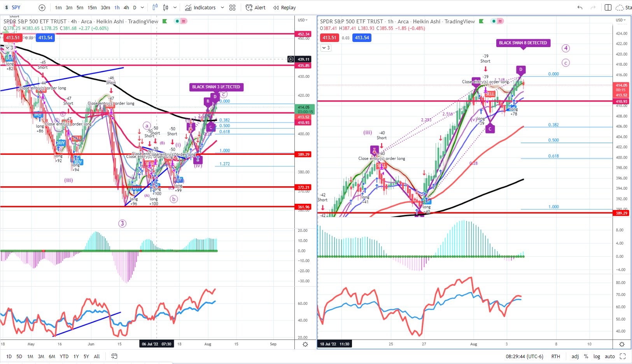The height and width of the screenshot is (364, 632).
Task: Select the 1D date range
Action: click(9, 356)
